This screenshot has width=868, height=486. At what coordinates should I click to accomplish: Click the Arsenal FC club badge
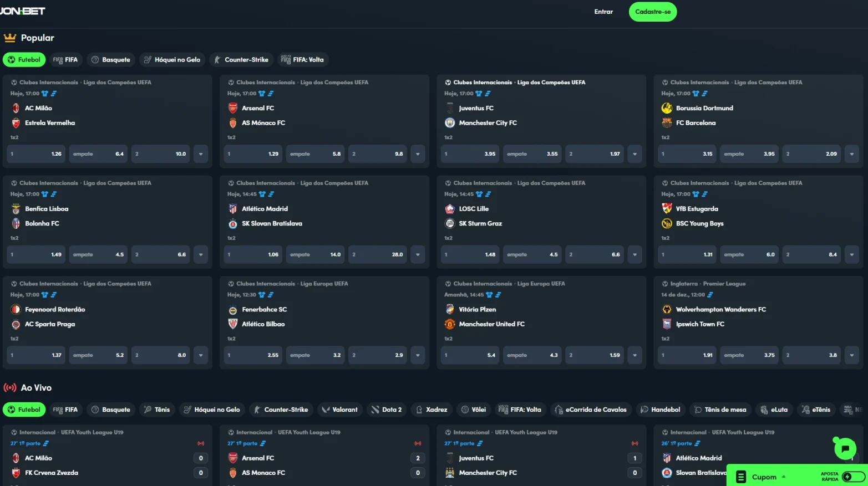(x=233, y=108)
